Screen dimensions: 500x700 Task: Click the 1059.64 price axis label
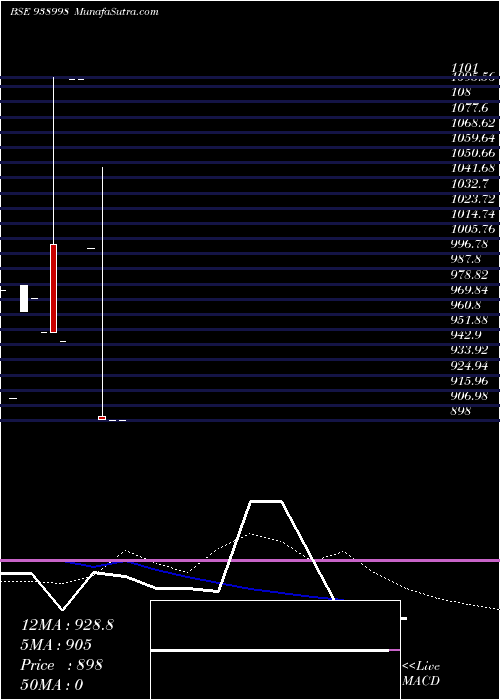[473, 138]
